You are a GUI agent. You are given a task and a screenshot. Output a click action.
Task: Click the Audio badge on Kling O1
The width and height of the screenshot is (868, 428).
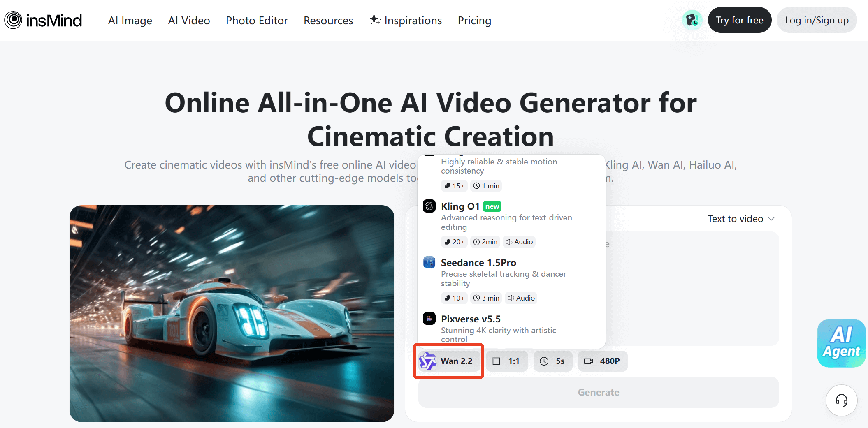(519, 242)
